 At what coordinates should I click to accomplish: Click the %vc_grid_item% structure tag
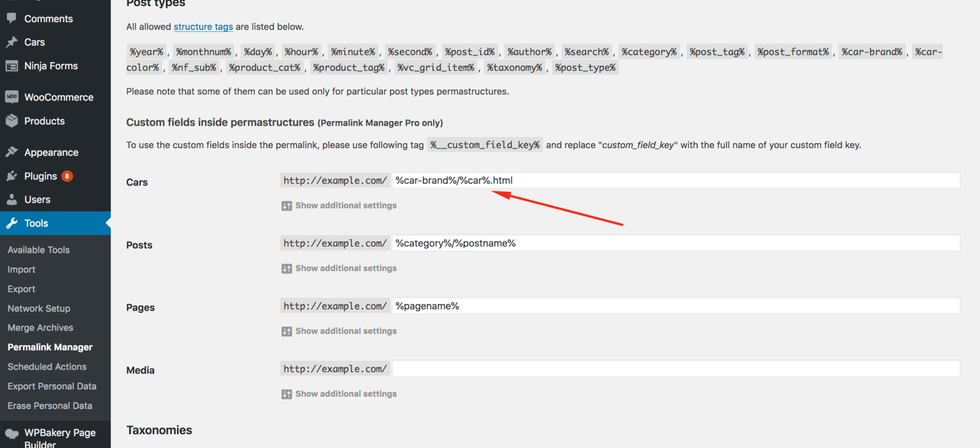435,67
